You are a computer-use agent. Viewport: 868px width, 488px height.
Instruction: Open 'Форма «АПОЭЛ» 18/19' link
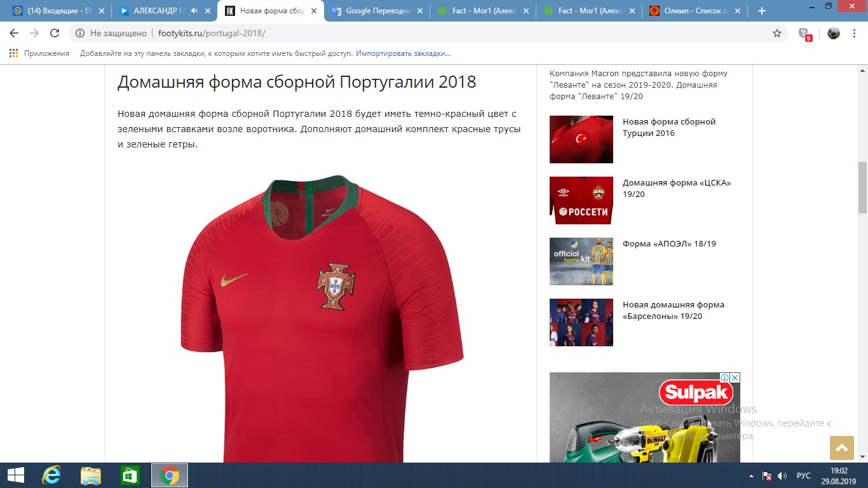(669, 243)
